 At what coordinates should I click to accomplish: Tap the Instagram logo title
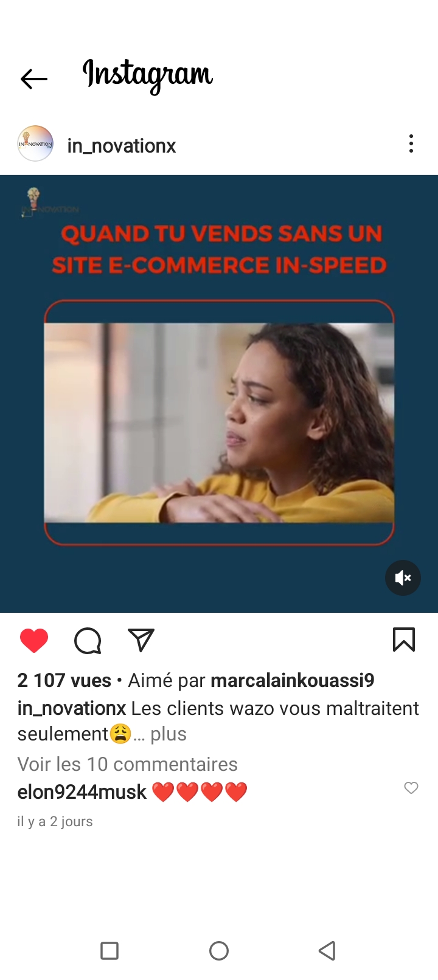(x=147, y=76)
